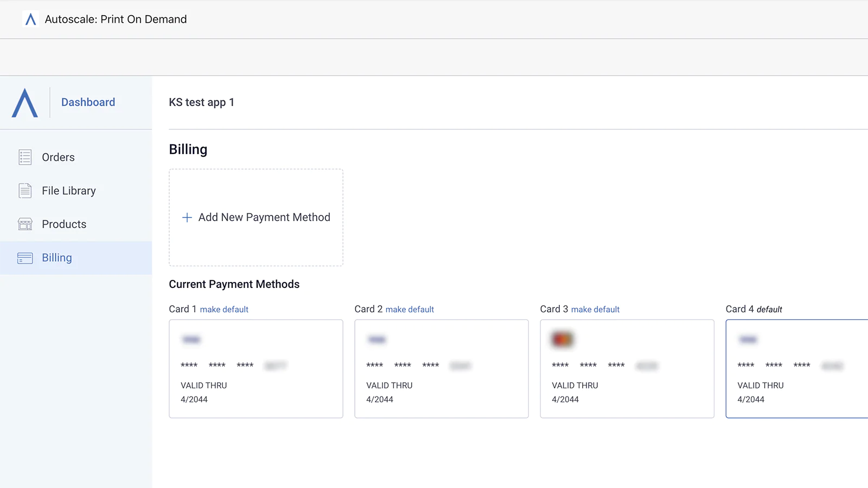Screen dimensions: 868x488
Task: Select the Card 4 default payment card
Action: click(x=797, y=369)
